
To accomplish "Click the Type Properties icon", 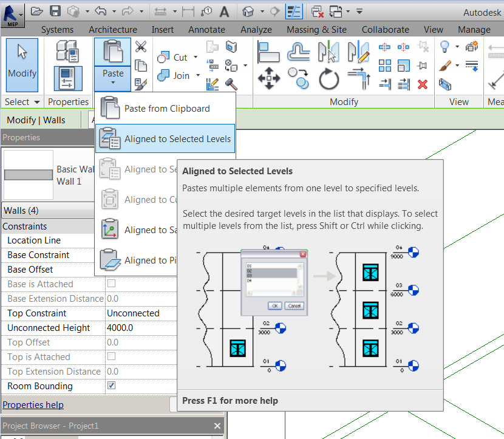I will pyautogui.click(x=67, y=51).
